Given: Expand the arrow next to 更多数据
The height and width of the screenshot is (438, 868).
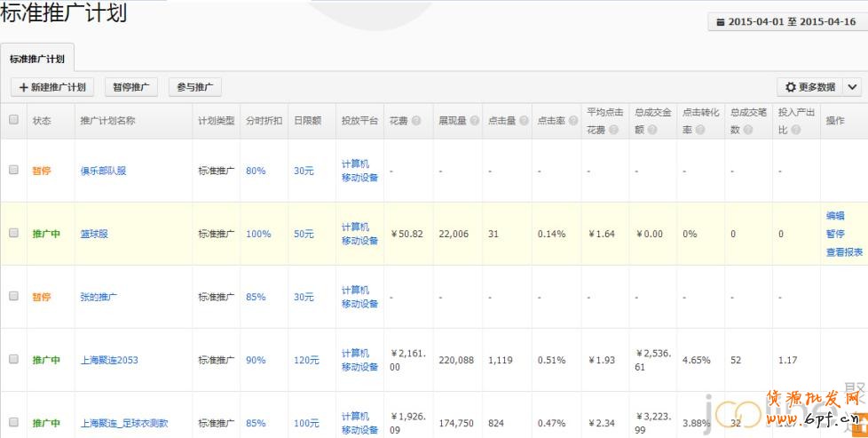Looking at the screenshot, I should coord(852,87).
